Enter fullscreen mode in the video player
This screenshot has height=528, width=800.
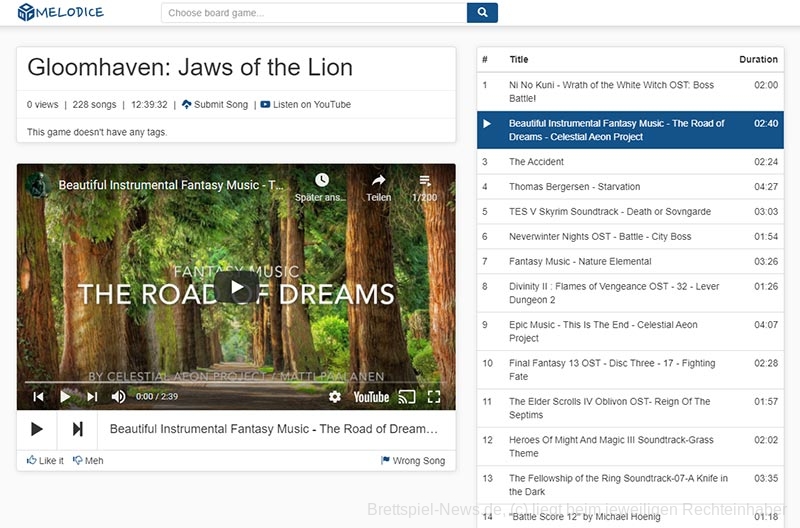pyautogui.click(x=434, y=397)
